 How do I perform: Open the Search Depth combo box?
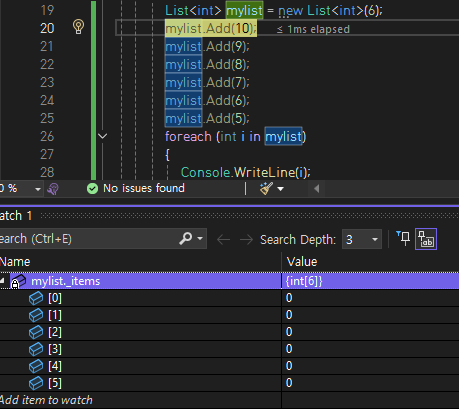[x=362, y=239]
